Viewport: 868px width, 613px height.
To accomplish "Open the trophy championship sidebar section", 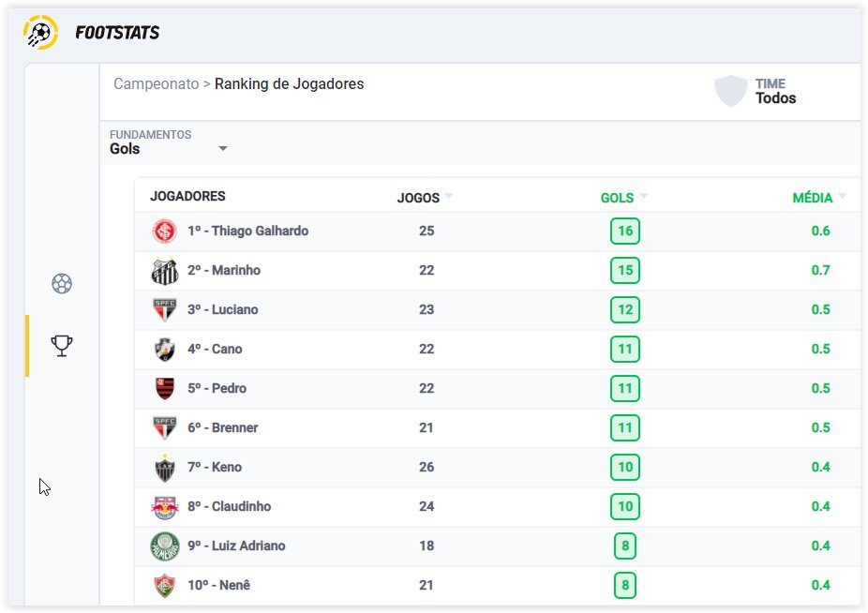I will (62, 346).
